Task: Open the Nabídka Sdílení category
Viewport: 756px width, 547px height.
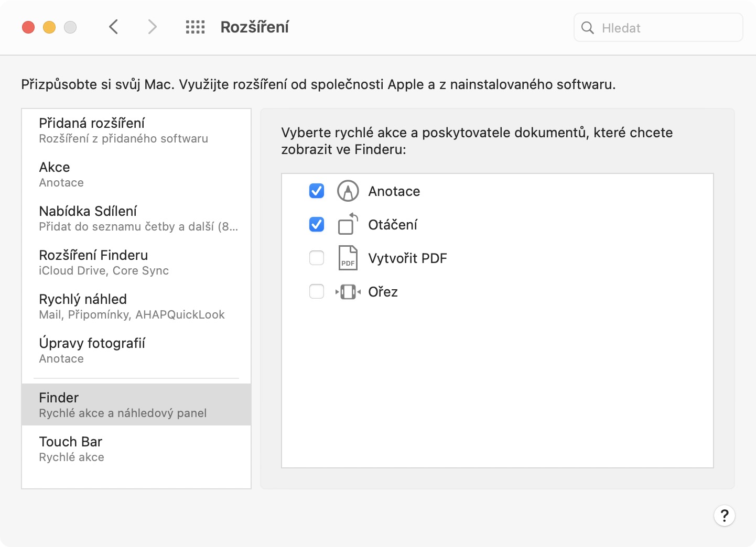Action: coord(136,218)
